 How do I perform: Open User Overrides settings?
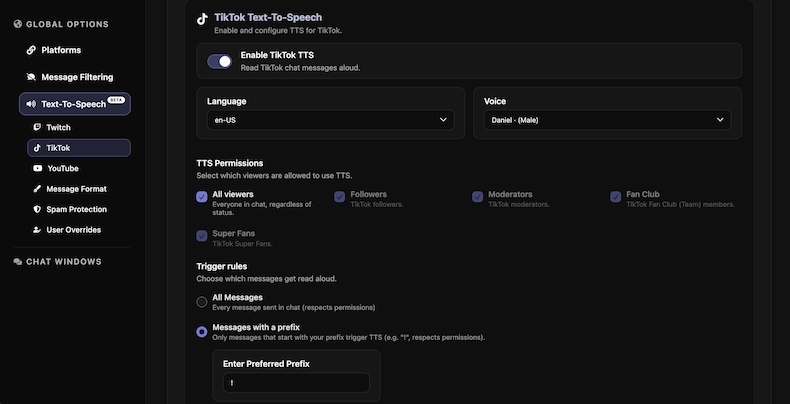(74, 230)
